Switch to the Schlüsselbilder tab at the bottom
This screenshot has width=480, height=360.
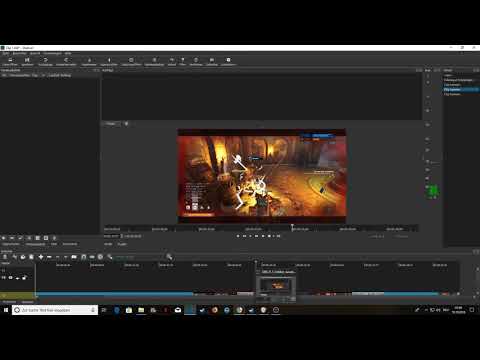coord(9,302)
